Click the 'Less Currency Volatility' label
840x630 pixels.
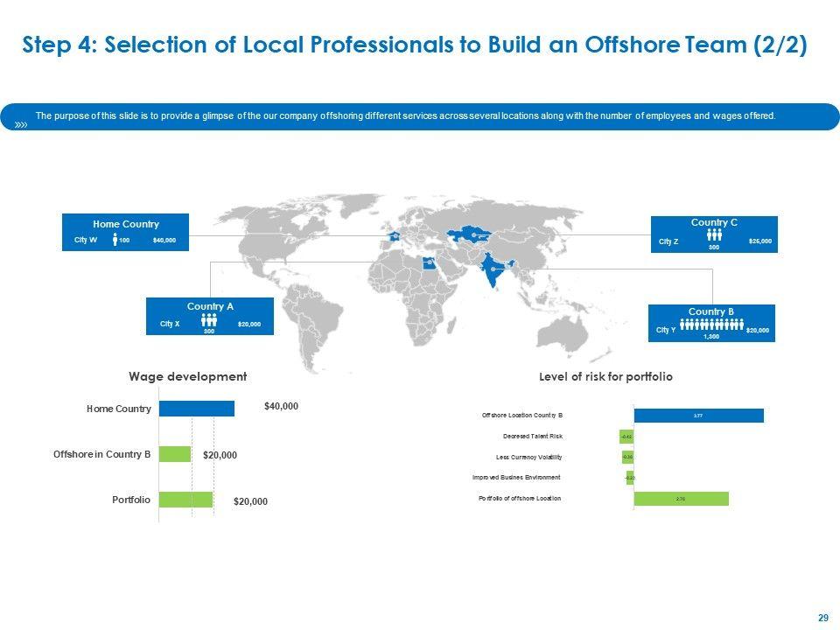529,457
